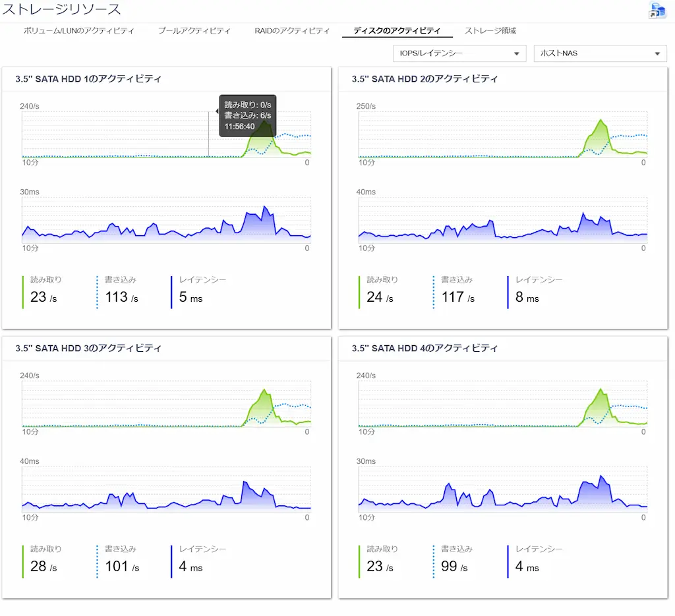The height and width of the screenshot is (616, 675).
Task: Click the 書き込み legend under HDD 4
Action: point(457,549)
